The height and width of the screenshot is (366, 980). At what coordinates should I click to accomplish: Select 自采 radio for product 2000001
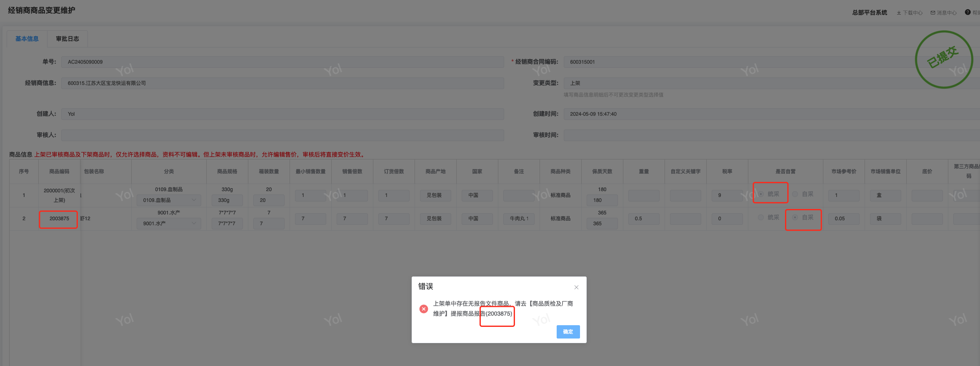click(x=795, y=194)
